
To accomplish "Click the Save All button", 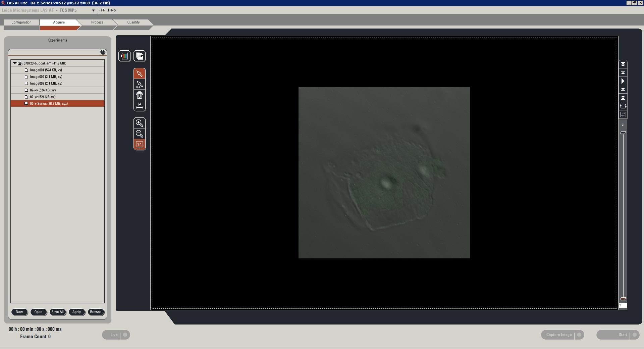I will pos(57,312).
